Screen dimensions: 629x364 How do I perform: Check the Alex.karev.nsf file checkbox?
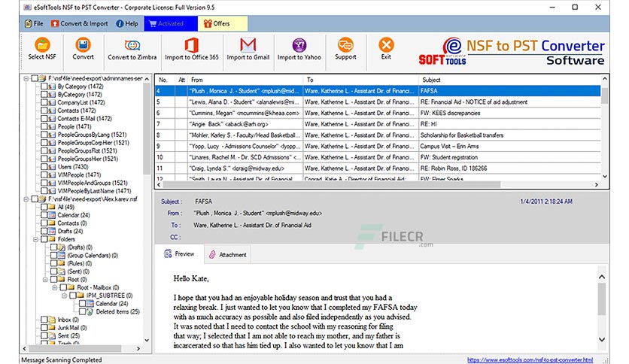35,199
